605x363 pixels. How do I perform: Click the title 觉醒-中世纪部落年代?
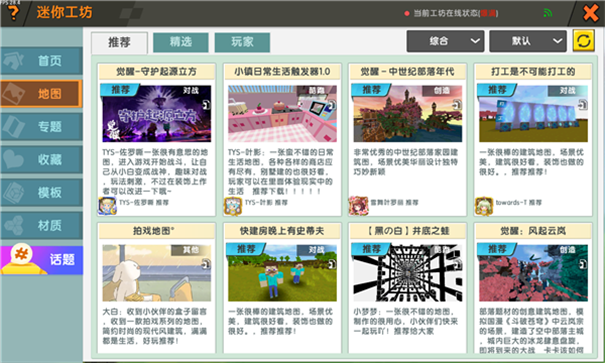click(x=407, y=72)
